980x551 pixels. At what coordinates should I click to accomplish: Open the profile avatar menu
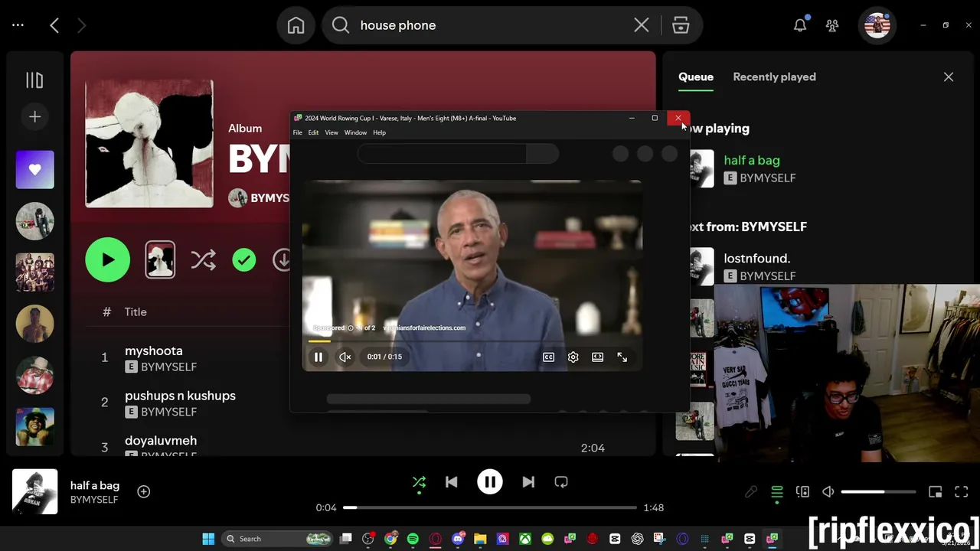click(877, 25)
